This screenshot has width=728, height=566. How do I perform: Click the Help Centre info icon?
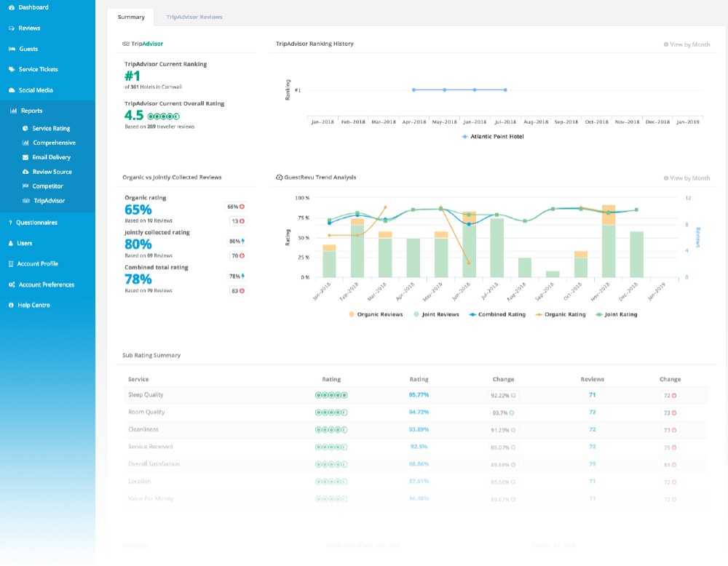[x=12, y=305]
